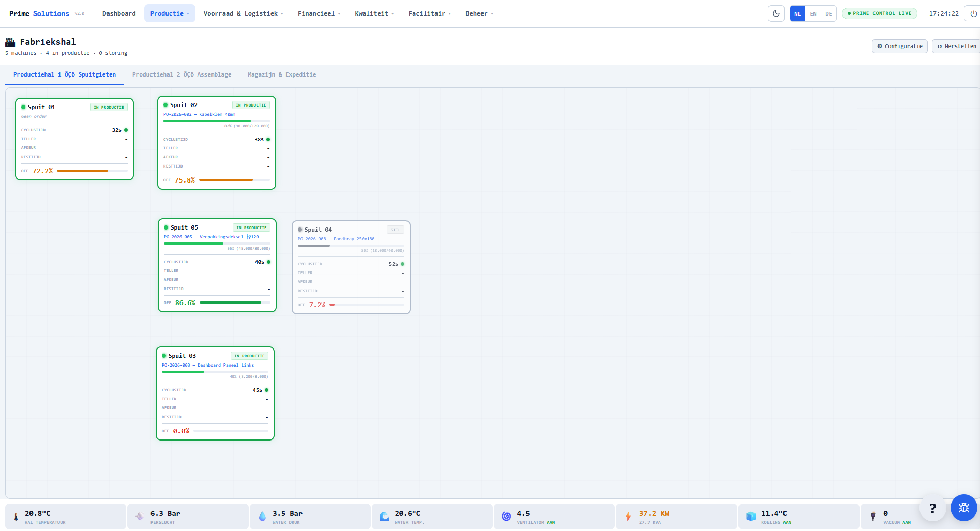This screenshot has width=980, height=531.
Task: Click the Configuratie button
Action: (900, 46)
